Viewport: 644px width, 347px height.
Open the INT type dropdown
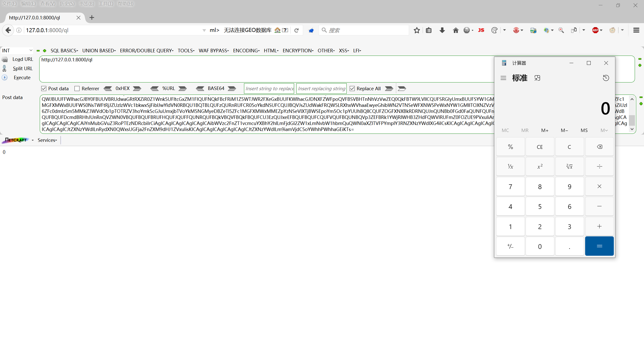(x=17, y=51)
